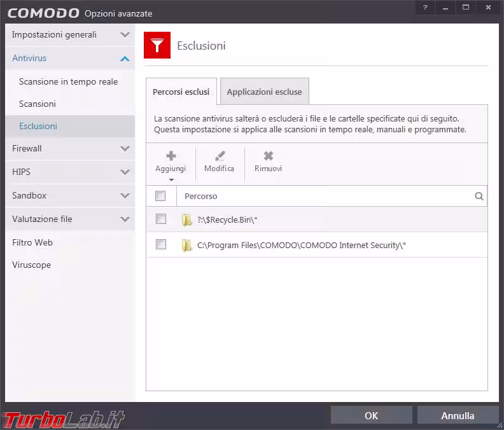Open Scansione in tempo reale settings
504x430 pixels.
68,81
